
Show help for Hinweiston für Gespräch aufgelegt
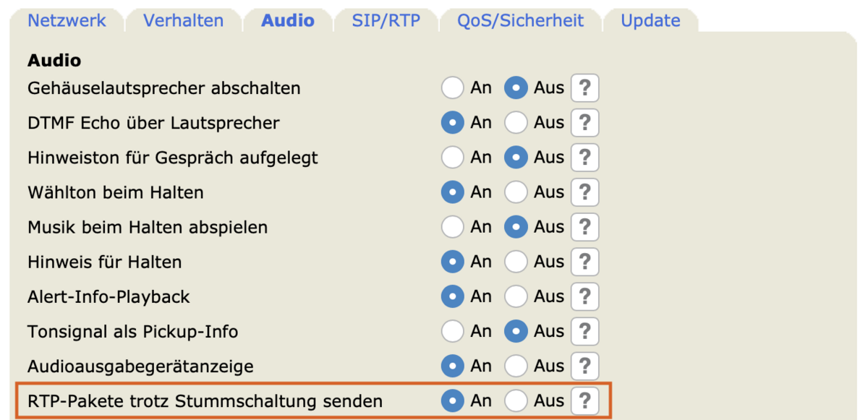(x=584, y=158)
